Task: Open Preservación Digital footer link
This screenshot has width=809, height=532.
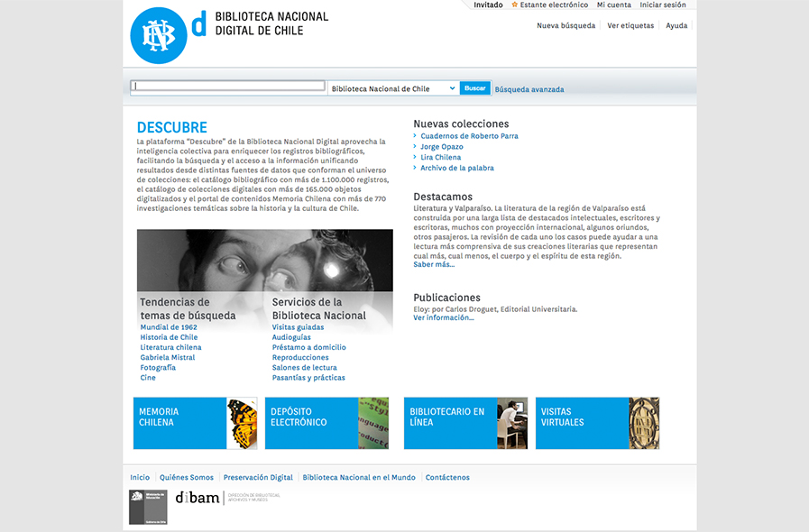Action: [x=258, y=477]
